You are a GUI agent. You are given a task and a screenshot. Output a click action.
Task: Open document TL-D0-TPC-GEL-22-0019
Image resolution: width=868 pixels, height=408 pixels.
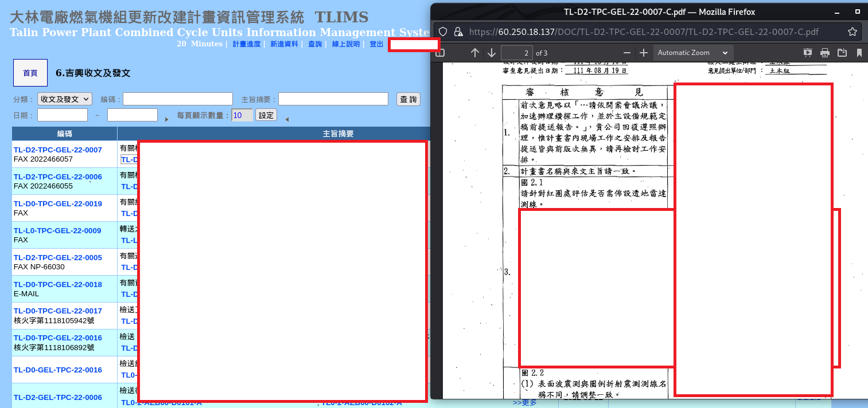coord(58,204)
